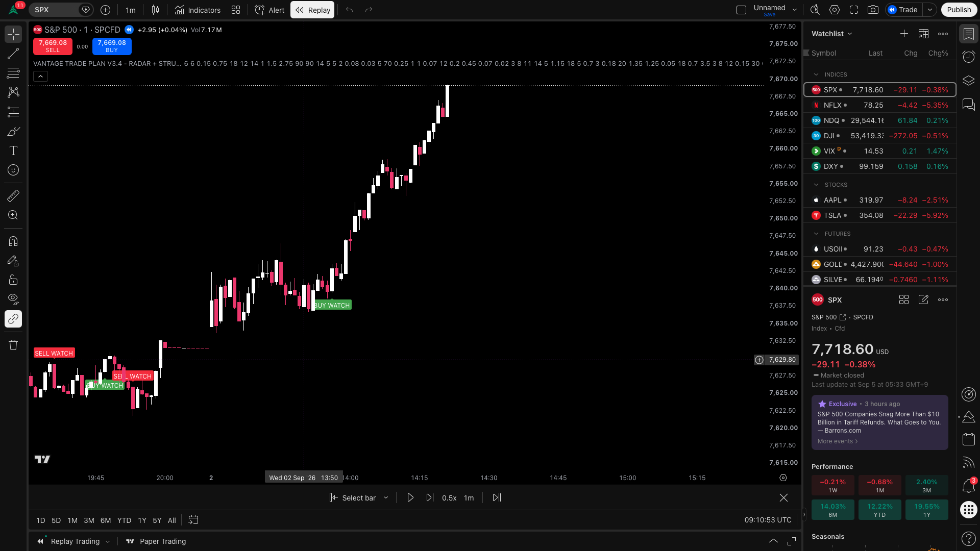The image size is (980, 551).
Task: Add symbol to watchlist with plus icon
Action: point(904,34)
